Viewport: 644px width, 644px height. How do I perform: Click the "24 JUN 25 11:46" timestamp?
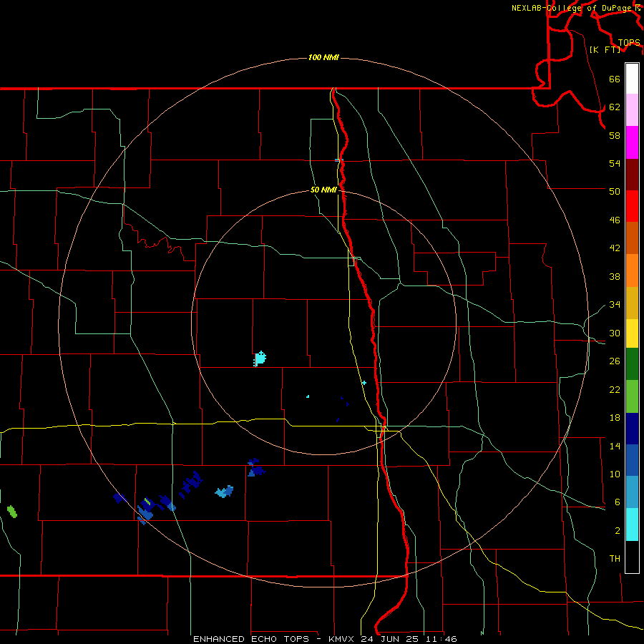(409, 639)
